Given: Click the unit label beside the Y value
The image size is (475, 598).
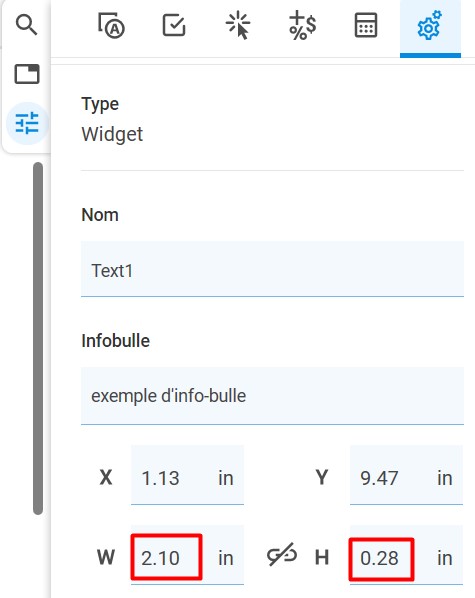Looking at the screenshot, I should (x=445, y=478).
